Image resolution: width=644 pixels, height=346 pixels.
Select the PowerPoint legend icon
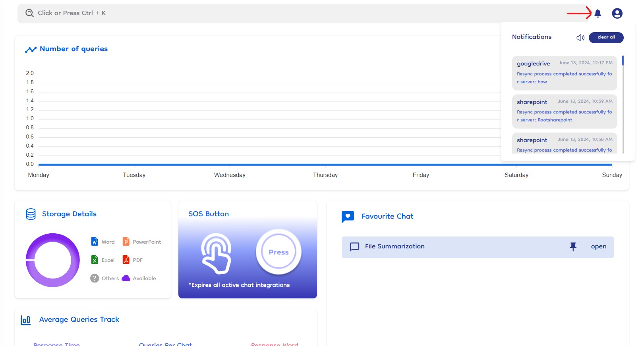click(x=126, y=242)
